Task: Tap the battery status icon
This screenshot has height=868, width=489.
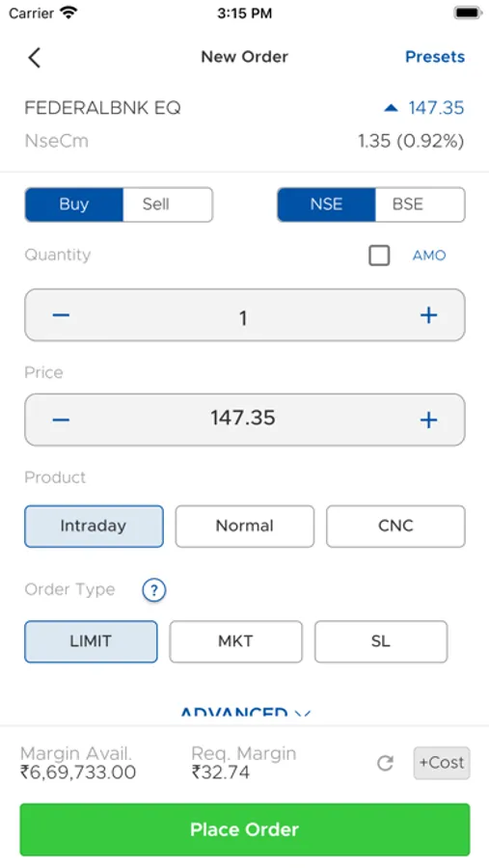Action: point(468,13)
